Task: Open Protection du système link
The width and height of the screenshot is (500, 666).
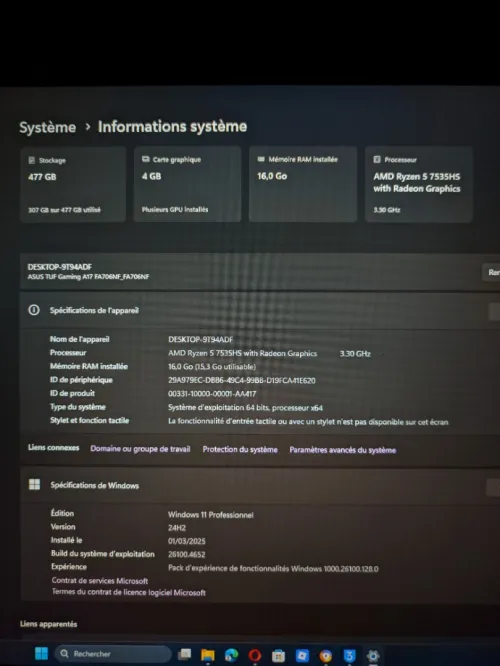Action: (x=240, y=449)
